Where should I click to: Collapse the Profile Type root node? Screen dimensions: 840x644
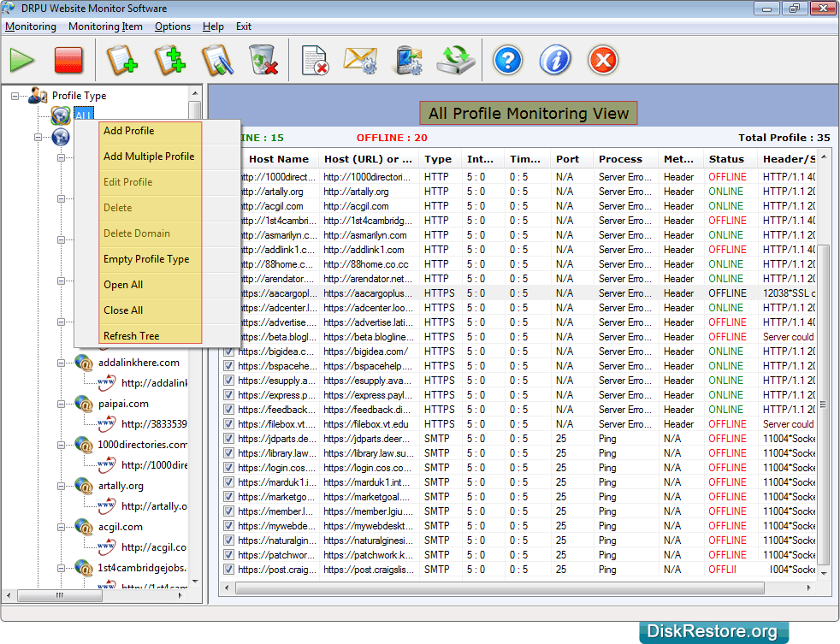point(15,96)
